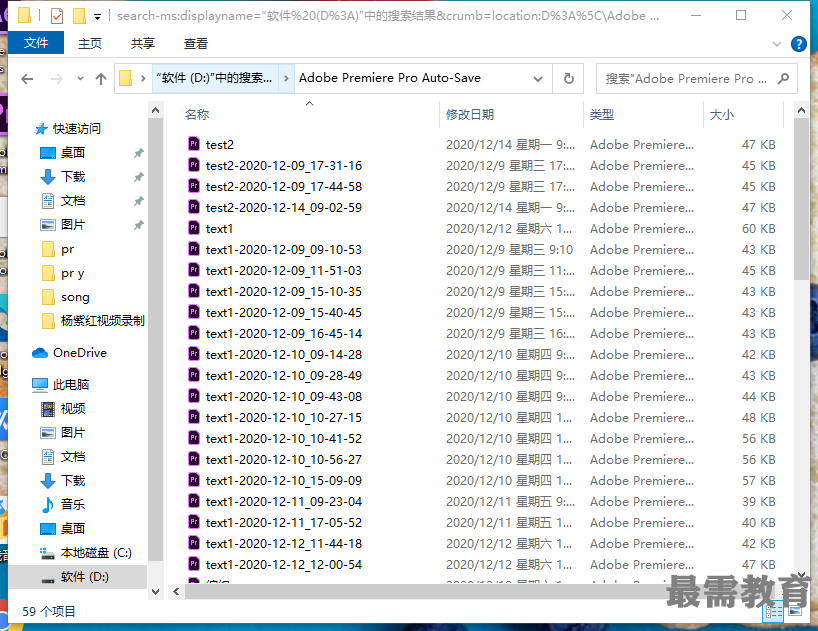Open the 'pr y' folder in the sidebar
Screen dimensions: 818x631
tap(73, 273)
